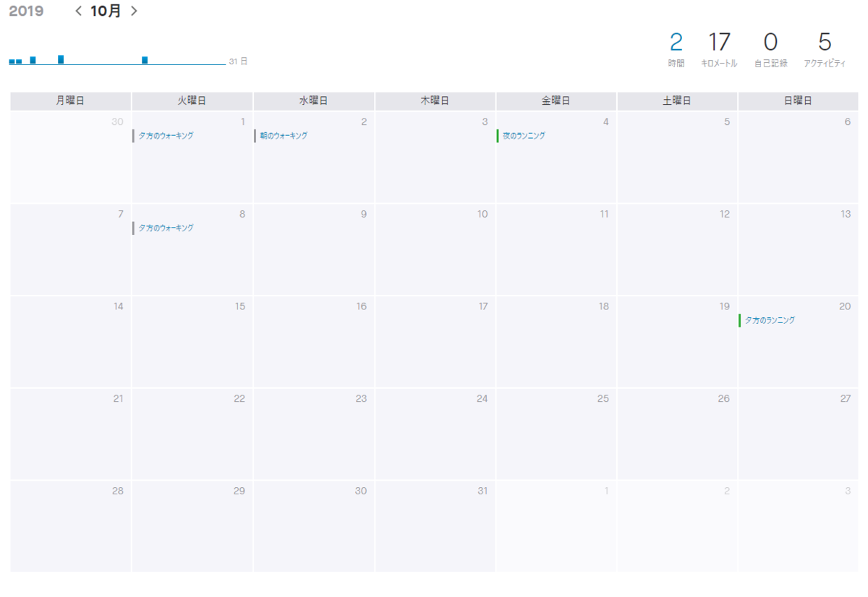The image size is (868, 597).
Task: Open the 夜のランニング run on October 4
Action: click(526, 135)
